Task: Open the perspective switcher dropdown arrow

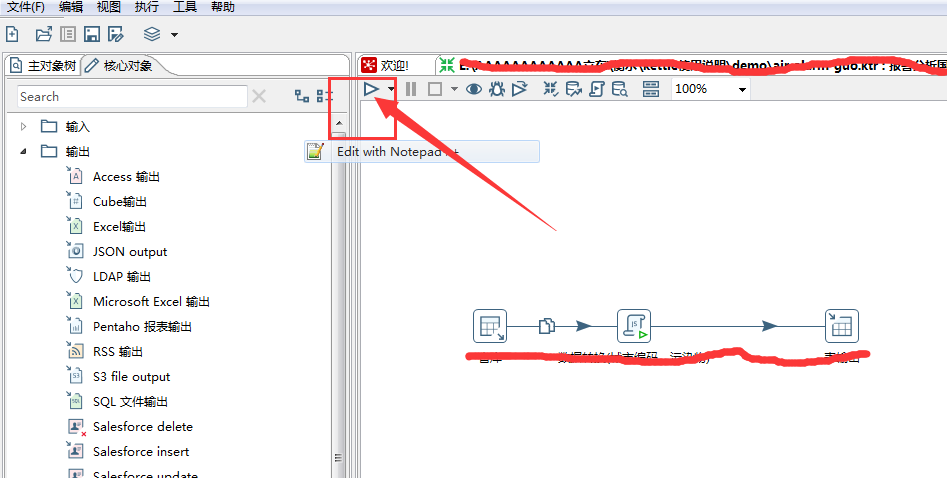Action: [175, 34]
